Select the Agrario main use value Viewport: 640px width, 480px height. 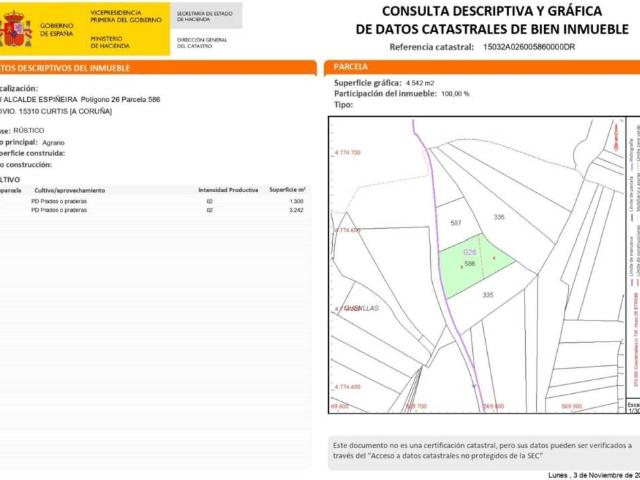pyautogui.click(x=53, y=143)
